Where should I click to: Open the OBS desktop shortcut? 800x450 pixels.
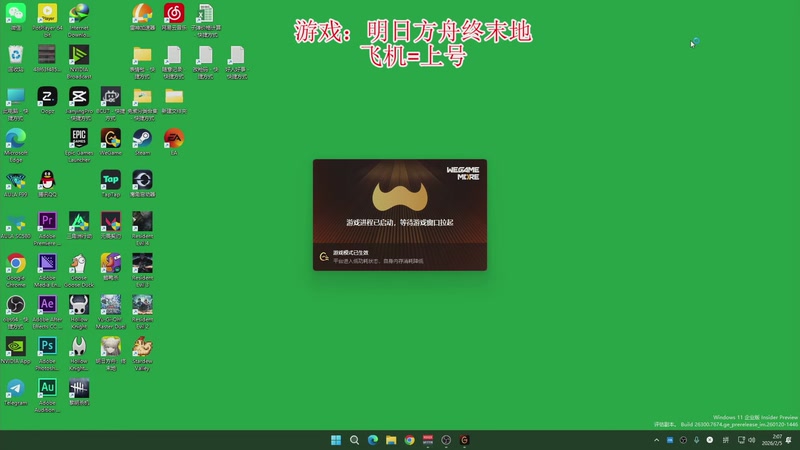click(16, 312)
